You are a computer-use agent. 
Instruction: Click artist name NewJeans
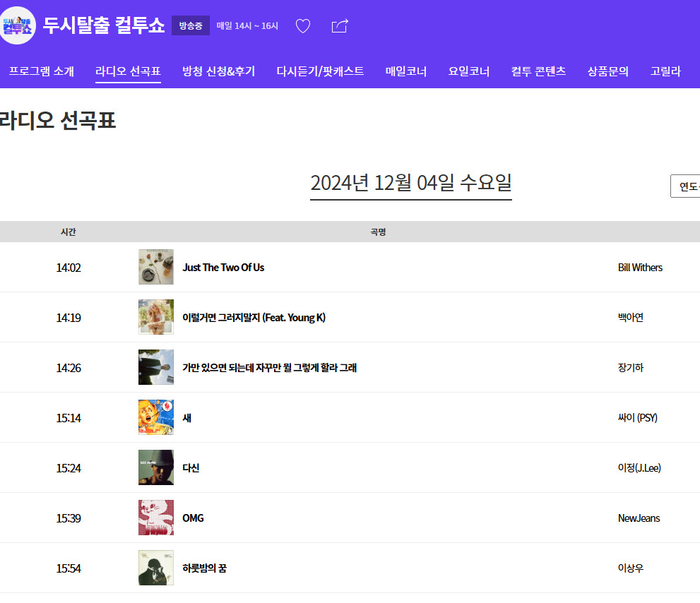pos(639,518)
